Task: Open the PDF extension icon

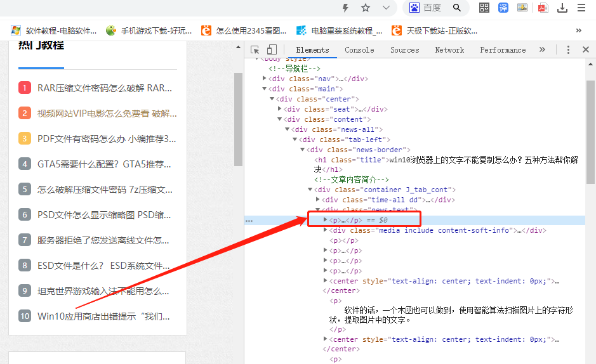Action: point(543,8)
